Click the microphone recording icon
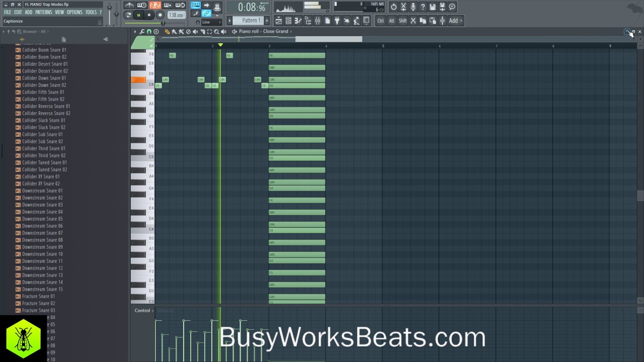 coord(413,7)
